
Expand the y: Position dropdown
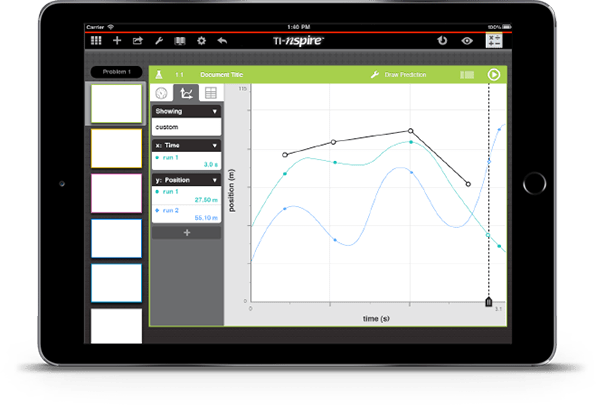click(186, 180)
